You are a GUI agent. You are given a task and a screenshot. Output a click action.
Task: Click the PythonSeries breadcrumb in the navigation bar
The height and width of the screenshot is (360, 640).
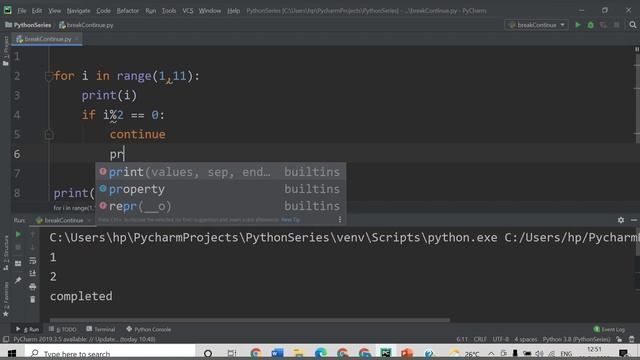pos(28,25)
